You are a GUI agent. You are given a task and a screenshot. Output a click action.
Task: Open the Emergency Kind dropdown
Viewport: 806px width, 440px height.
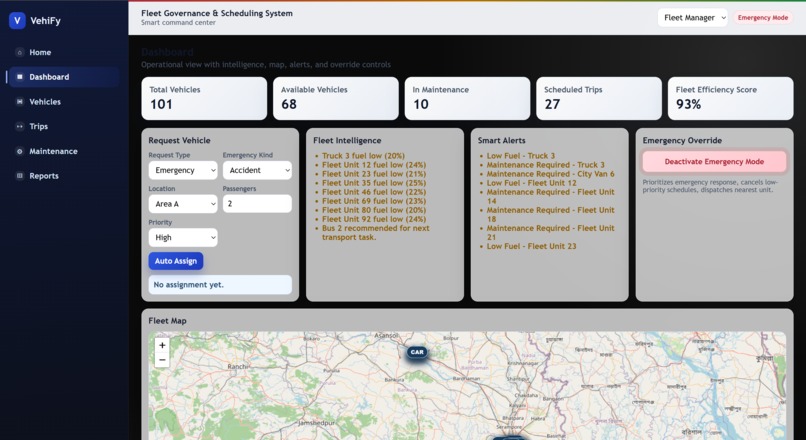click(257, 170)
